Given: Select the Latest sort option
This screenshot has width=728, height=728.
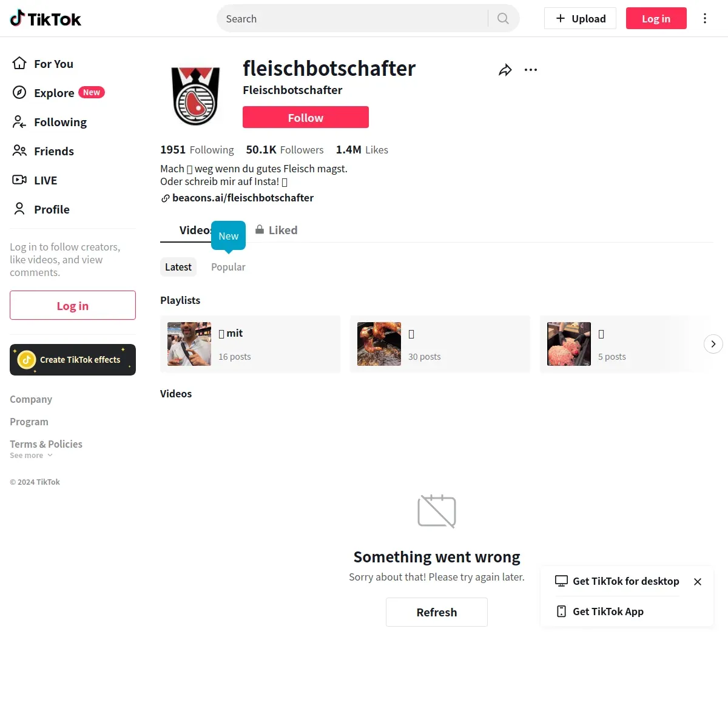Looking at the screenshot, I should coord(178,267).
